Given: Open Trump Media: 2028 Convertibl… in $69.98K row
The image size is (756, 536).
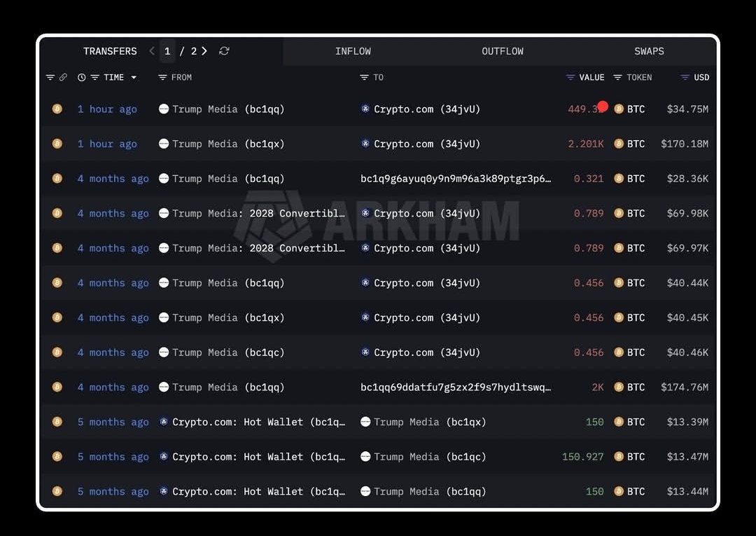Looking at the screenshot, I should click(x=252, y=213).
